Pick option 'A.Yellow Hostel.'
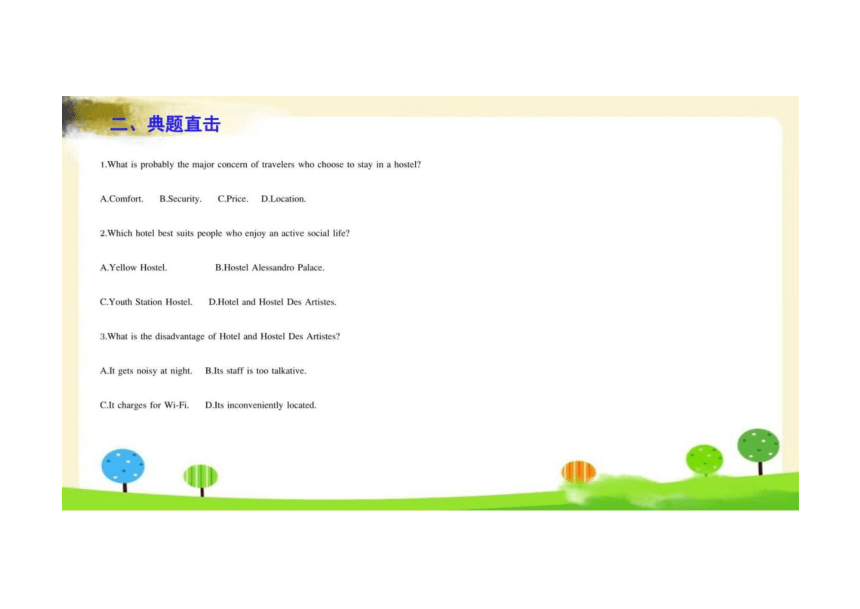 click(x=133, y=268)
